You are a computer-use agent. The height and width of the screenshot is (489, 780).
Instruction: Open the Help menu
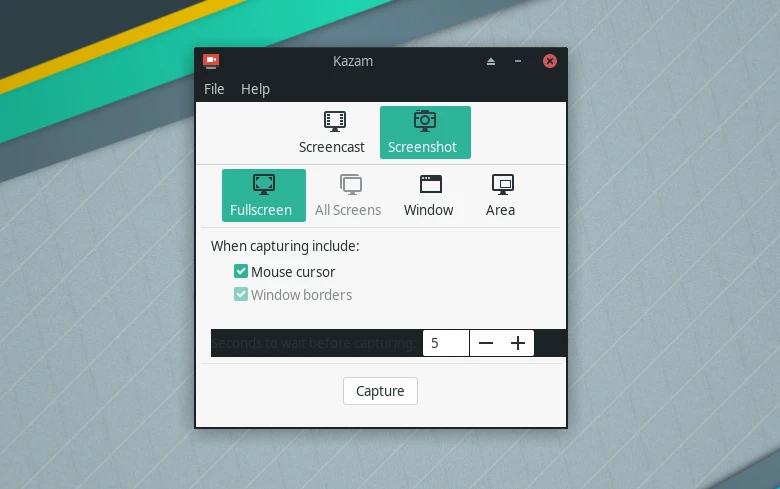255,89
